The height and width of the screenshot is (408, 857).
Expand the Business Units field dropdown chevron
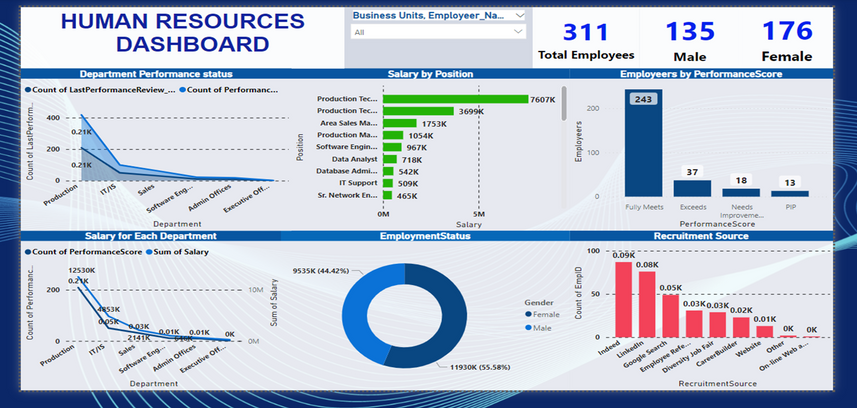517,16
